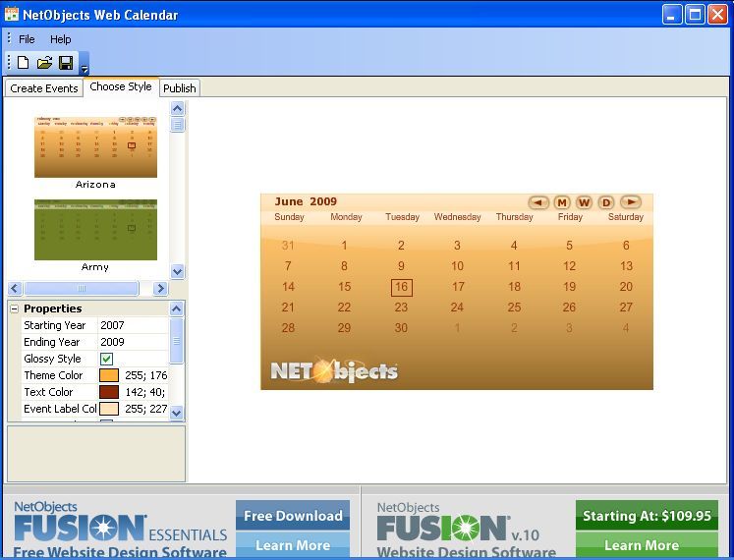Click the Properties panel scrollbar thumb
734x560 pixels.
click(x=177, y=341)
